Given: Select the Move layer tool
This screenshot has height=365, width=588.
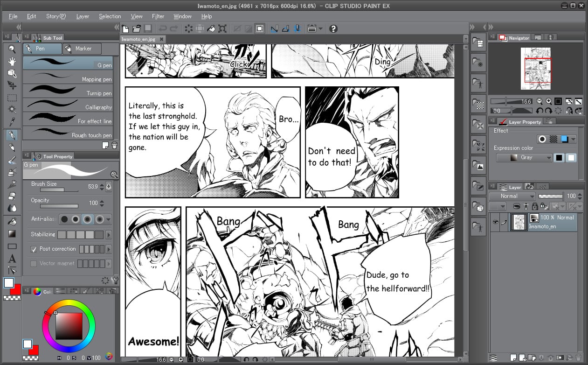Looking at the screenshot, I should pyautogui.click(x=12, y=85).
